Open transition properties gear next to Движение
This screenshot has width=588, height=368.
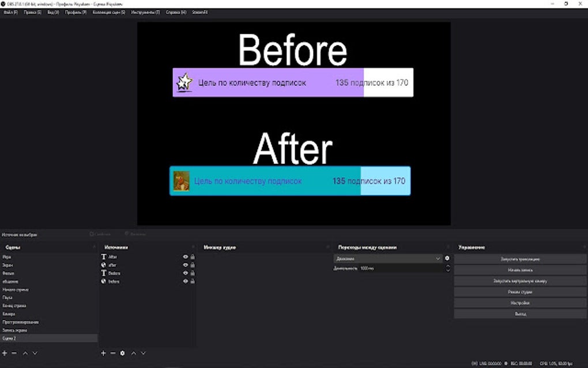pyautogui.click(x=447, y=258)
